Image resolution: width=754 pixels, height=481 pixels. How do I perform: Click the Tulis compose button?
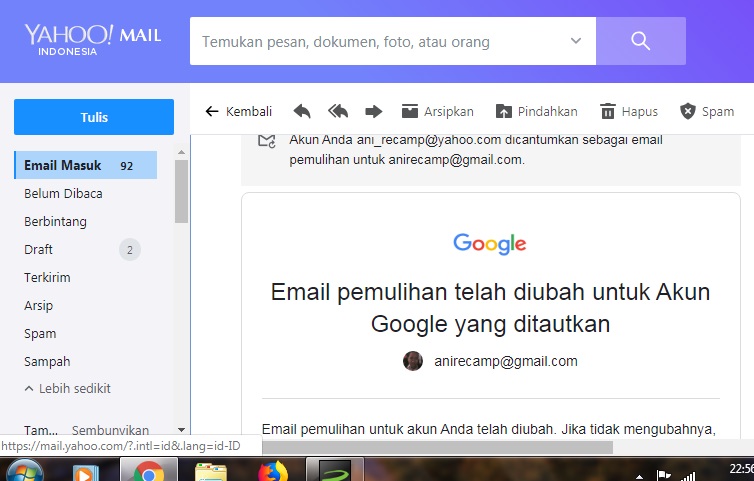click(94, 117)
